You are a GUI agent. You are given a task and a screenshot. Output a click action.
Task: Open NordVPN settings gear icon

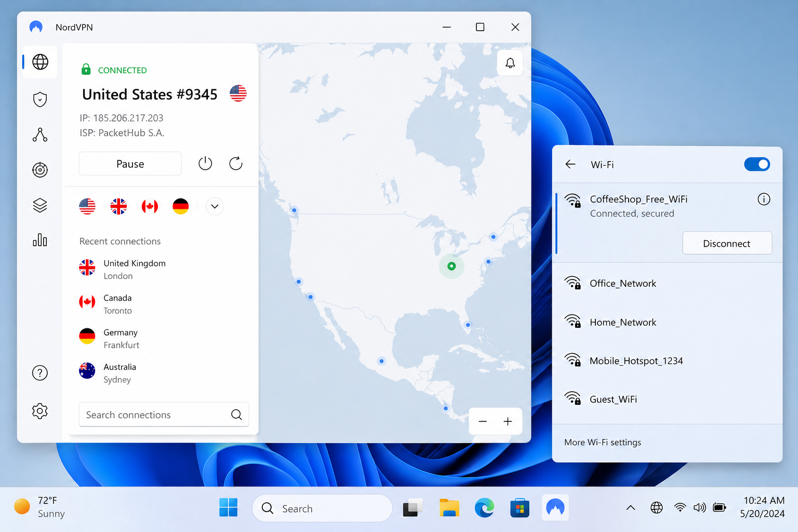pyautogui.click(x=40, y=411)
